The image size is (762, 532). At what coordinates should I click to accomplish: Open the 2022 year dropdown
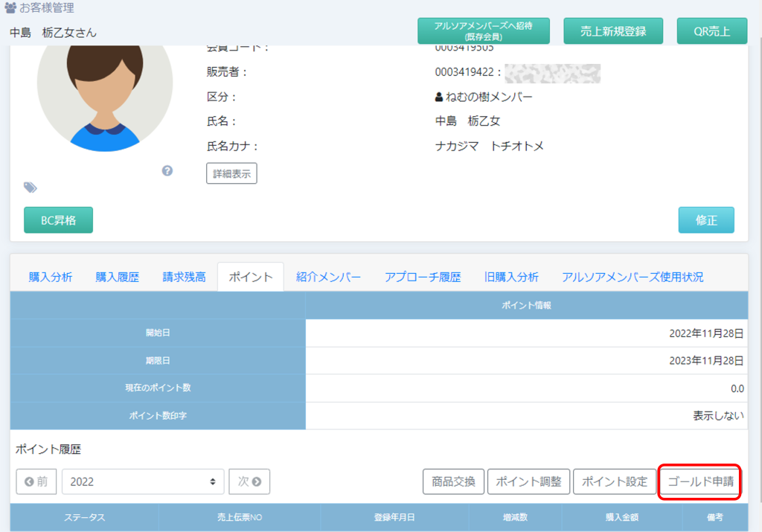click(143, 481)
